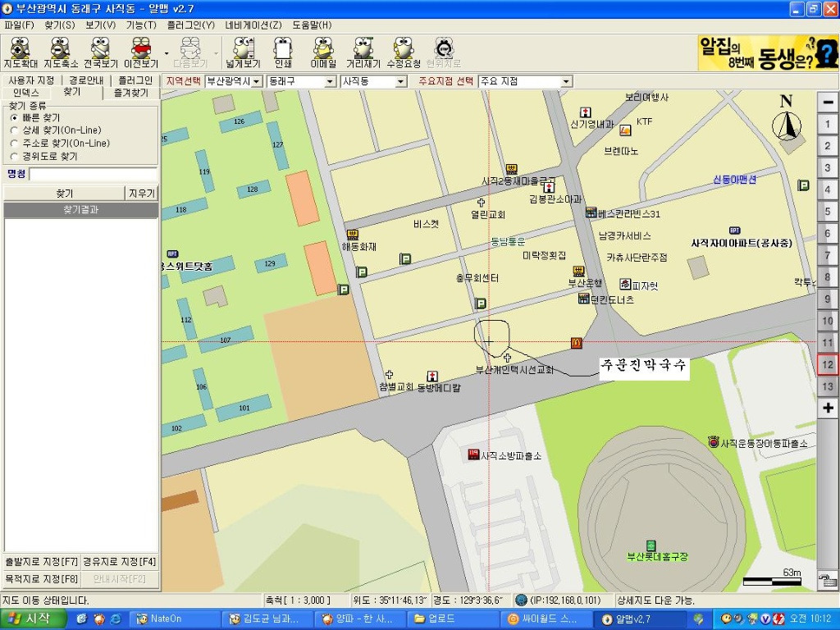Click the 부산은행 bank icon on map
Viewport: 840px width, 630px height.
(x=578, y=271)
